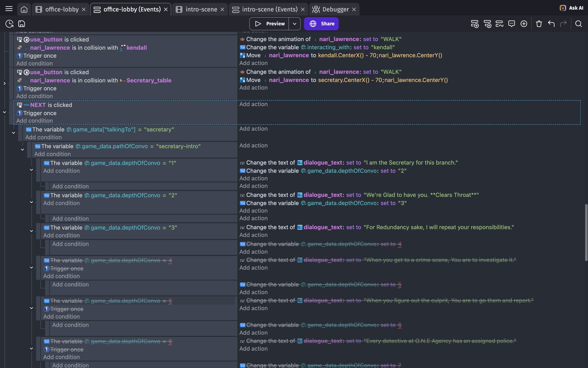
Task: Open the Preview options dropdown arrow
Action: 294,24
